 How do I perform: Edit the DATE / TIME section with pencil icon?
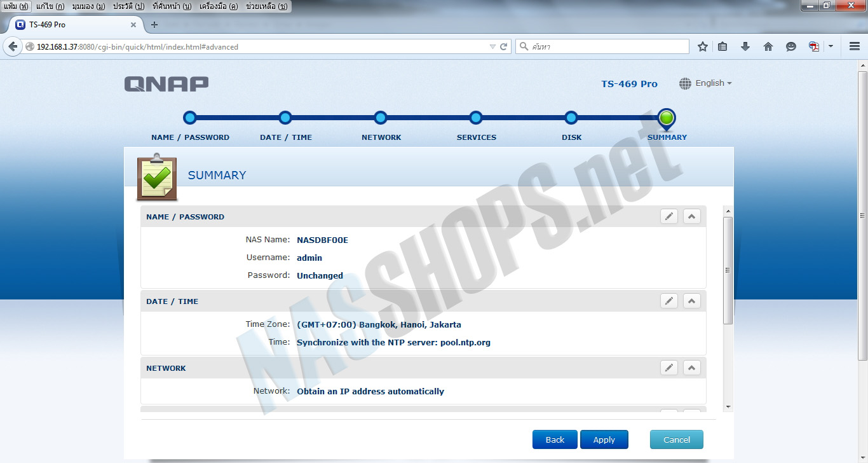tap(669, 301)
